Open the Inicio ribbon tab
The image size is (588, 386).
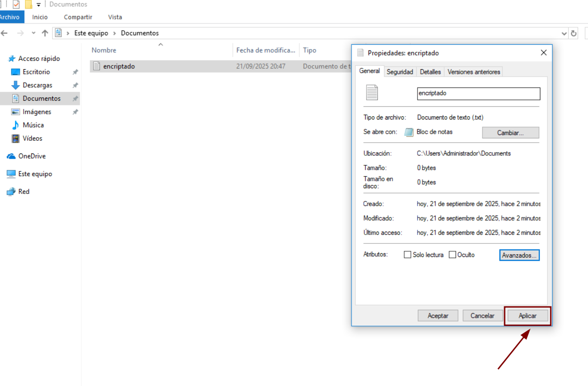pos(40,17)
